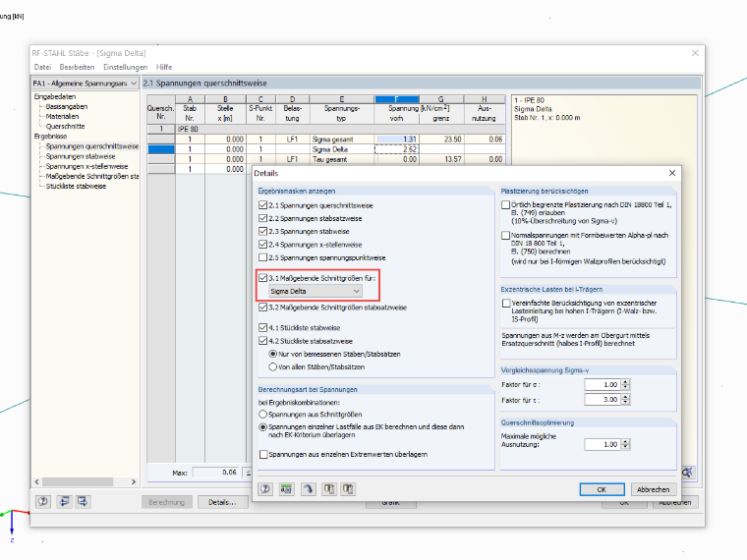The width and height of the screenshot is (747, 560).
Task: Select Spannungen stabweise tree item
Action: [81, 156]
